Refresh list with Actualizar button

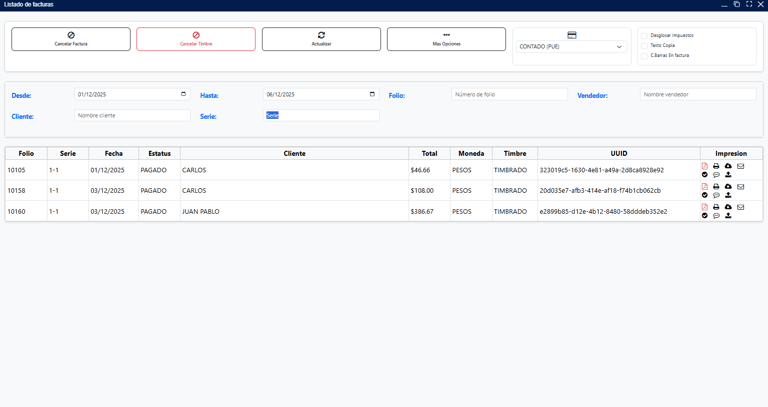tap(321, 39)
